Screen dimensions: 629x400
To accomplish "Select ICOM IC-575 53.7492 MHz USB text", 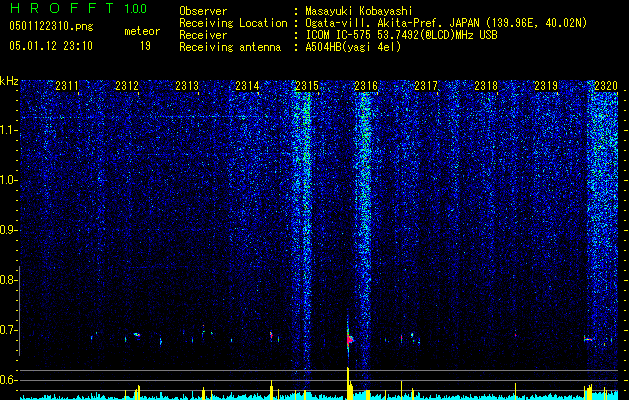I will (x=401, y=35).
